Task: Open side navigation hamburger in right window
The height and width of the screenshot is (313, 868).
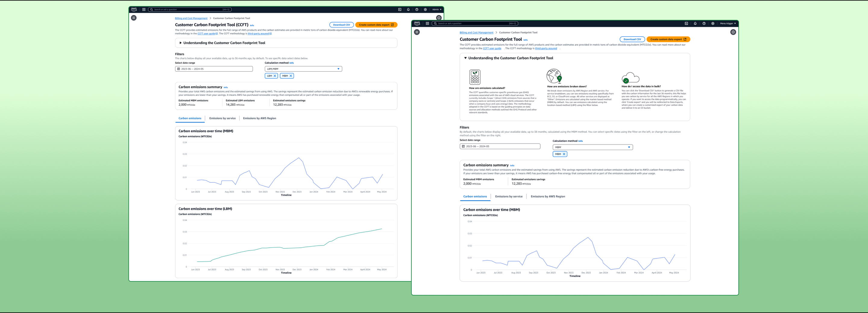Action: [417, 32]
